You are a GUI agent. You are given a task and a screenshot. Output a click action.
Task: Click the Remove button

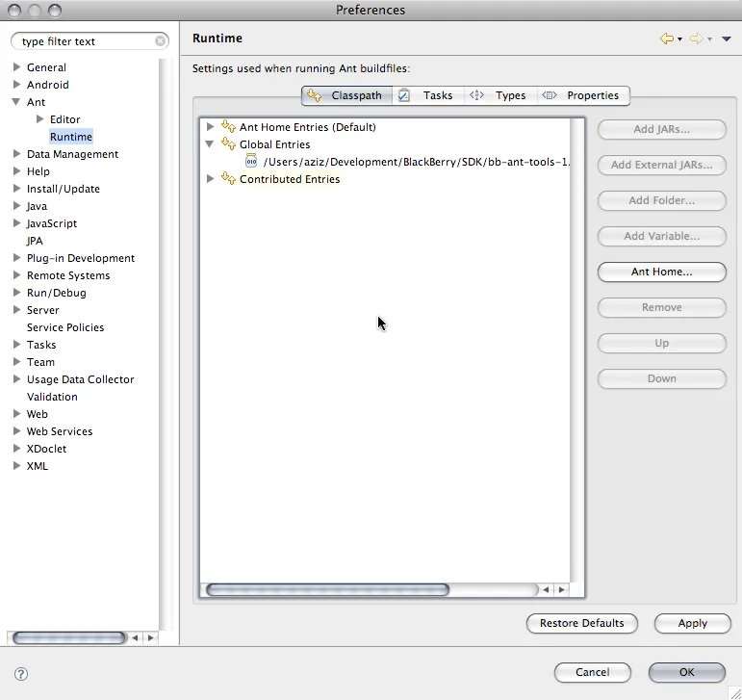(x=661, y=307)
